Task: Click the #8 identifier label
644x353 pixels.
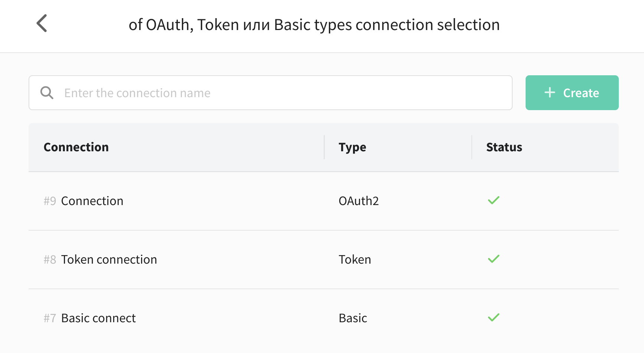Action: (50, 260)
